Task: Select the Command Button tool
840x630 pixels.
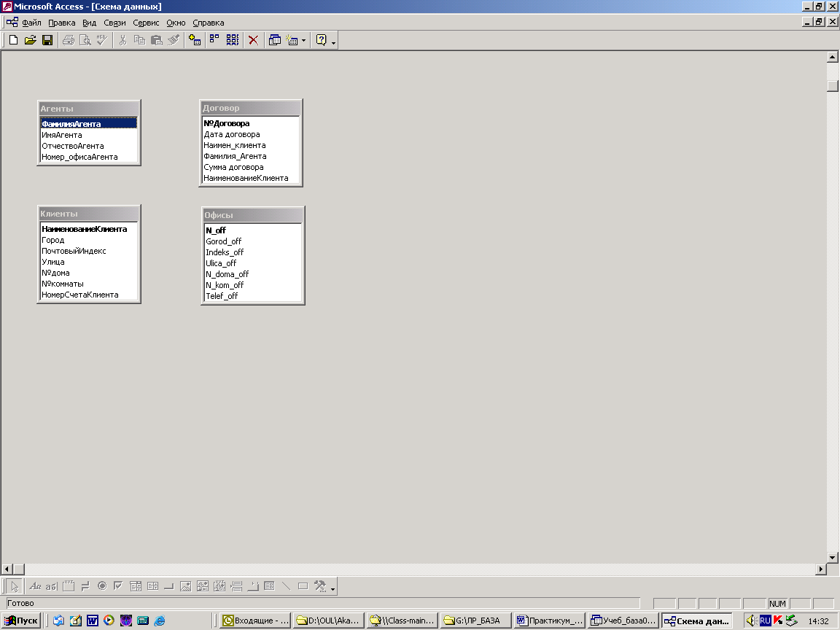Action: coord(168,586)
